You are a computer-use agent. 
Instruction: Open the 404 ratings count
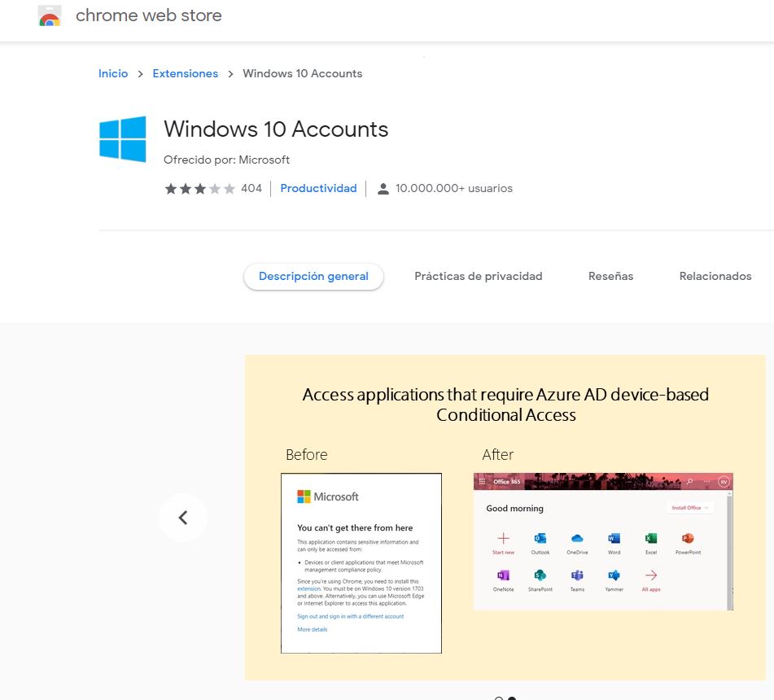[x=251, y=189]
